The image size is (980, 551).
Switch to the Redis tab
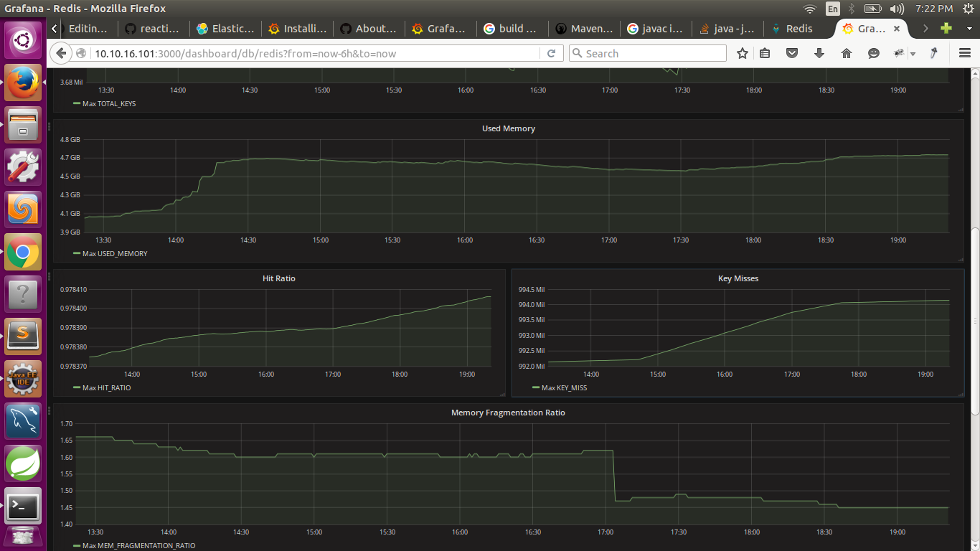[799, 29]
